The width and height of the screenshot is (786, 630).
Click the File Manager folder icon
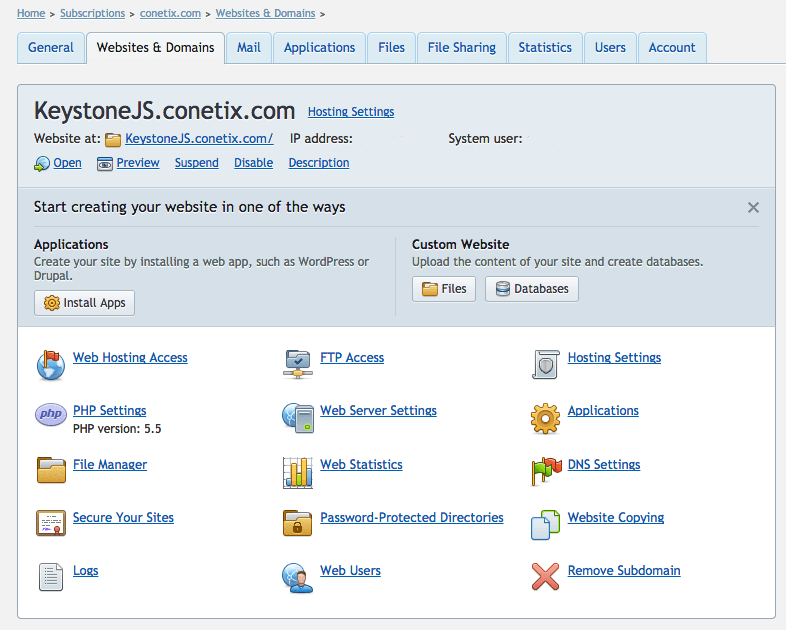coord(51,470)
